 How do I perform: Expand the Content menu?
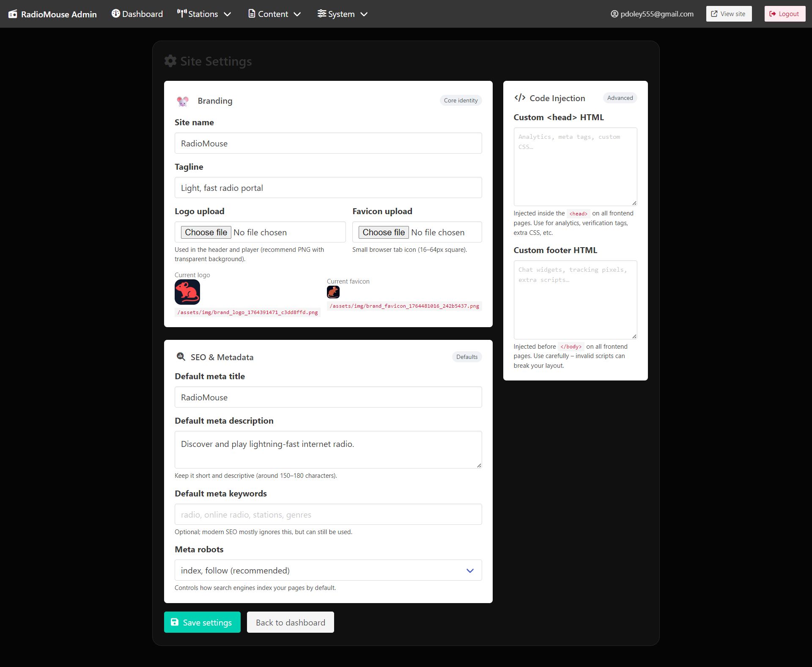[x=274, y=14]
